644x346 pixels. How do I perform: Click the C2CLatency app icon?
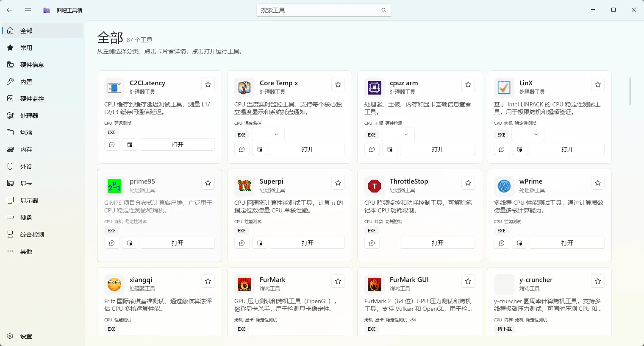(x=114, y=88)
